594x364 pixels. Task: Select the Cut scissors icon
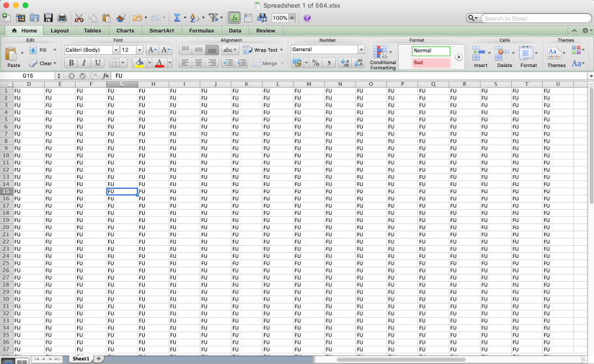tap(79, 17)
